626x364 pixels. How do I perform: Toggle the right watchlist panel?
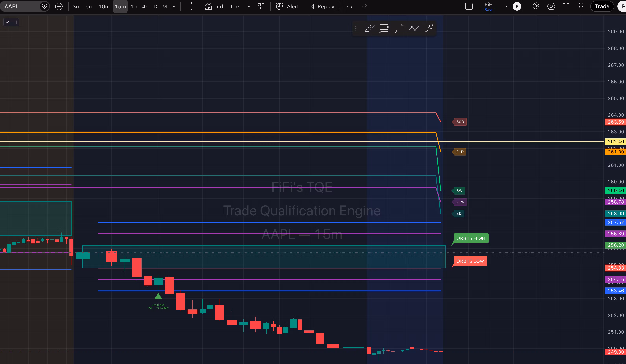click(x=469, y=6)
